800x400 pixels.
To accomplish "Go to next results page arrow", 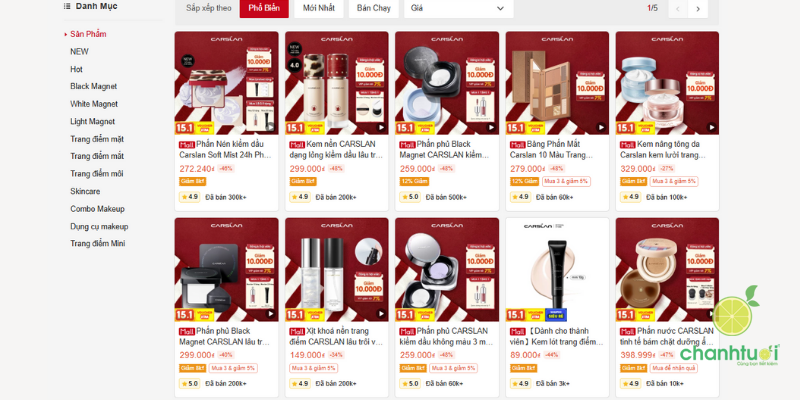I will point(697,8).
